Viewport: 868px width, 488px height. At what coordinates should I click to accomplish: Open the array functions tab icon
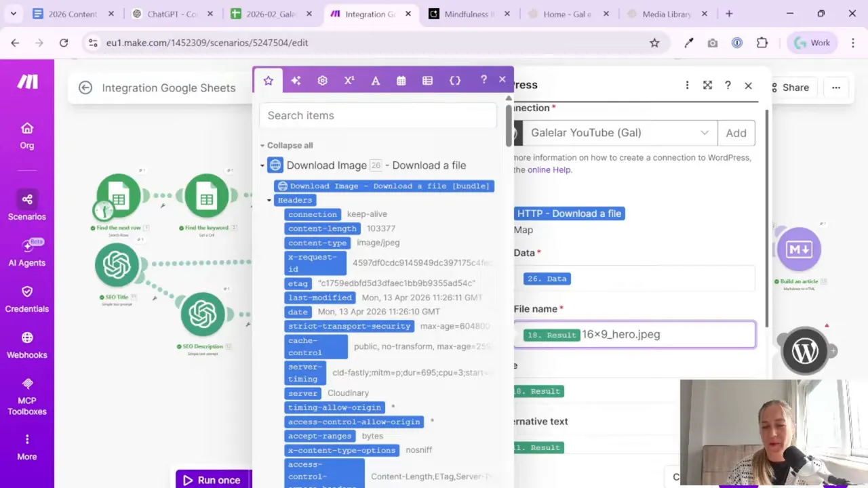pyautogui.click(x=427, y=81)
